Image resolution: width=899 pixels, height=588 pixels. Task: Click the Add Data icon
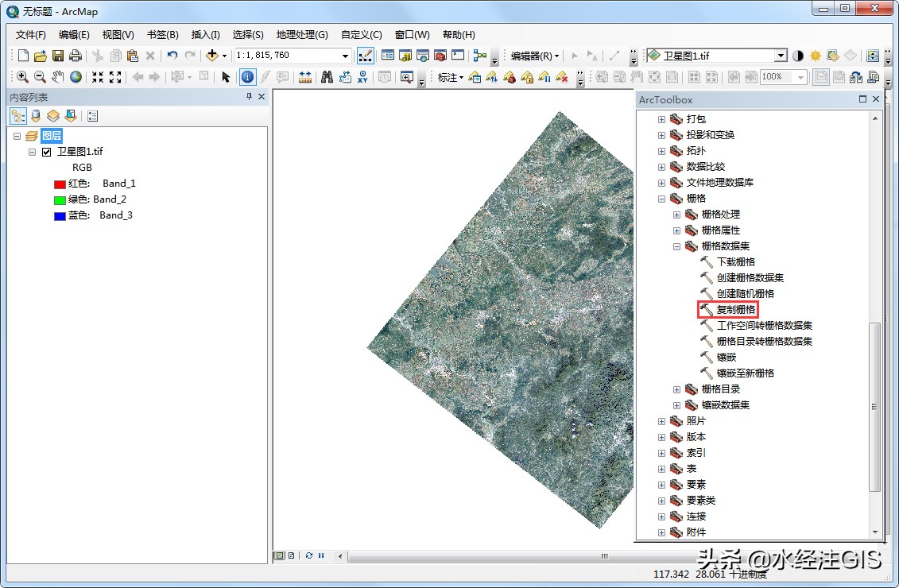tap(211, 55)
